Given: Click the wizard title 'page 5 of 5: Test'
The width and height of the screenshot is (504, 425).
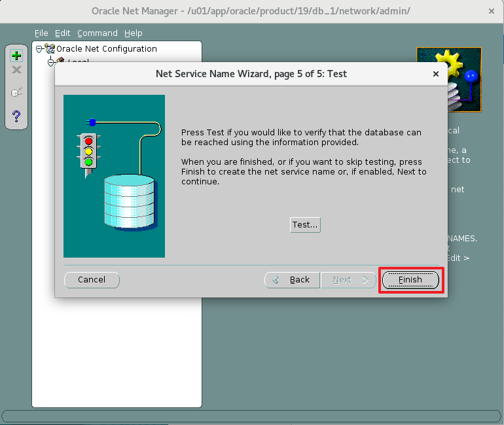Looking at the screenshot, I should pyautogui.click(x=310, y=74).
